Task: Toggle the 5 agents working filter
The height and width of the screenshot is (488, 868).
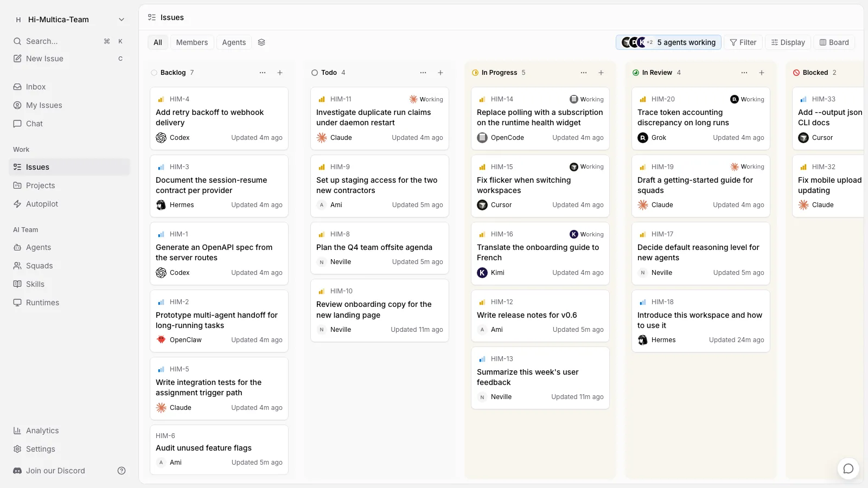Action: pyautogui.click(x=668, y=42)
